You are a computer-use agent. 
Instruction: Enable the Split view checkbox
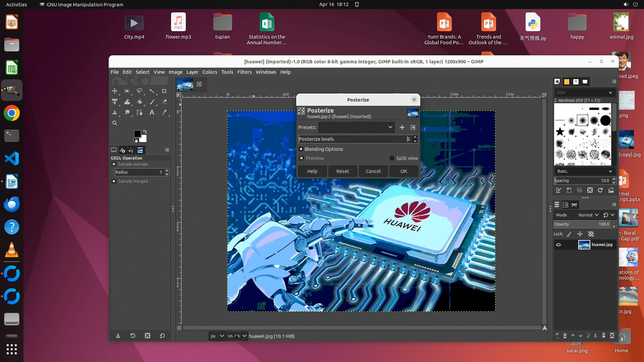click(392, 158)
